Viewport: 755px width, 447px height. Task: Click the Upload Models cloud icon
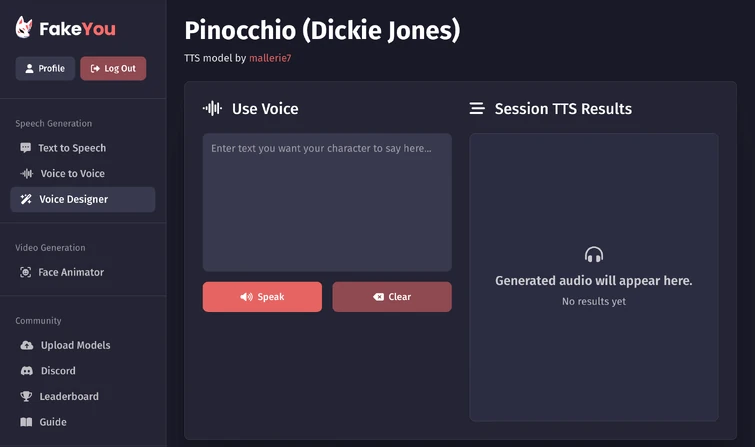[27, 345]
